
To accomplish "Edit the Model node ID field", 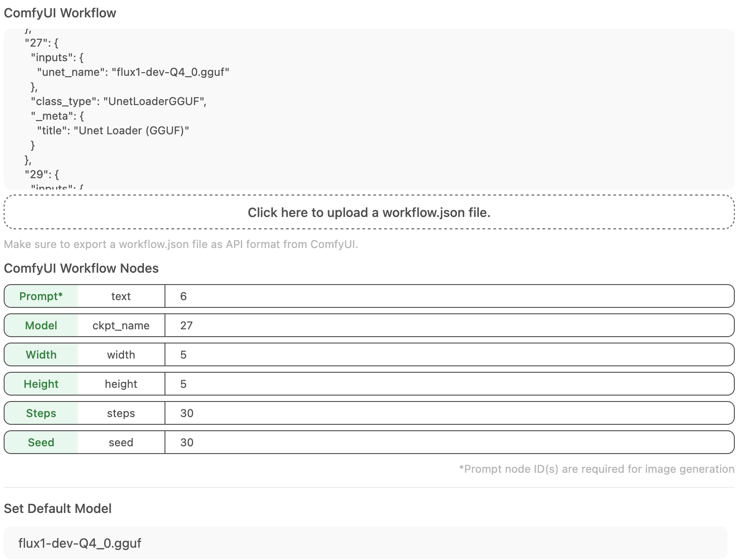I will tap(449, 326).
